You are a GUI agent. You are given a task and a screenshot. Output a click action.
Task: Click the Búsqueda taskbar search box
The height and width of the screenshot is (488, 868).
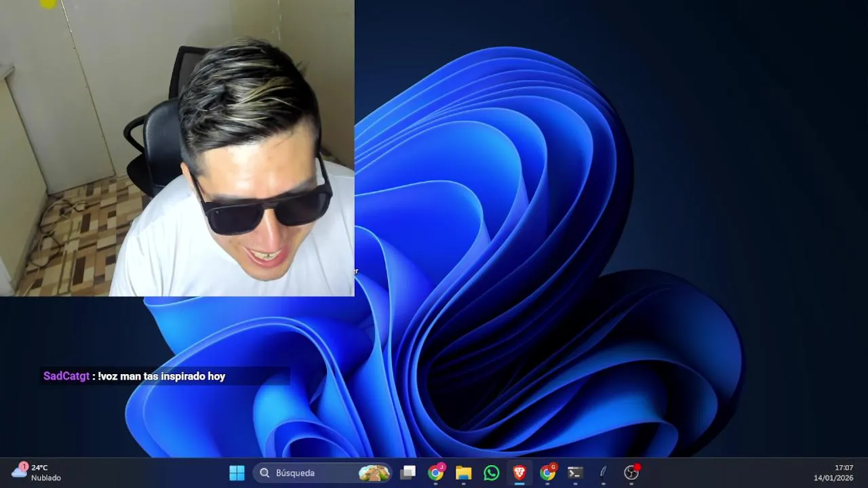[x=323, y=472]
